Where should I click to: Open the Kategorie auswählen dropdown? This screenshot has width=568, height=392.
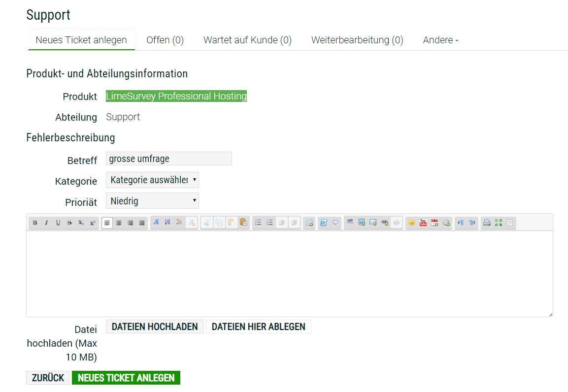(152, 180)
